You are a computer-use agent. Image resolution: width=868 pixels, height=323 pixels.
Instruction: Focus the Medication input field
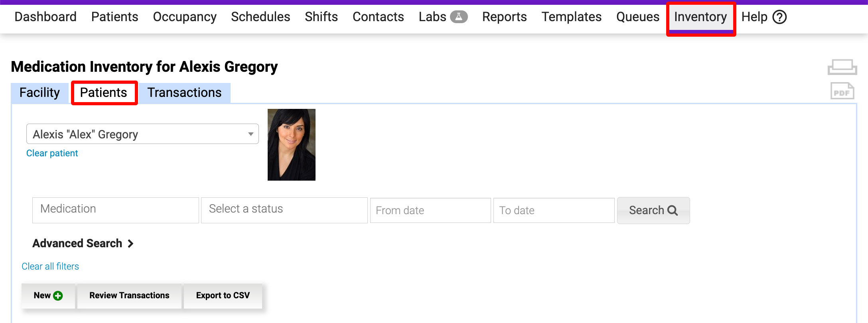(x=115, y=210)
